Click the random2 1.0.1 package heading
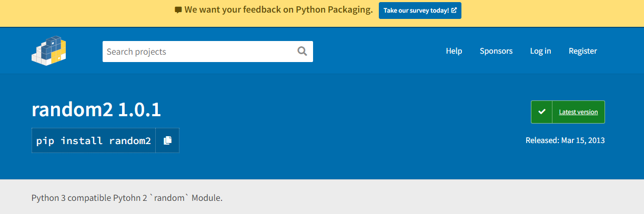644x214 pixels. tap(96, 109)
